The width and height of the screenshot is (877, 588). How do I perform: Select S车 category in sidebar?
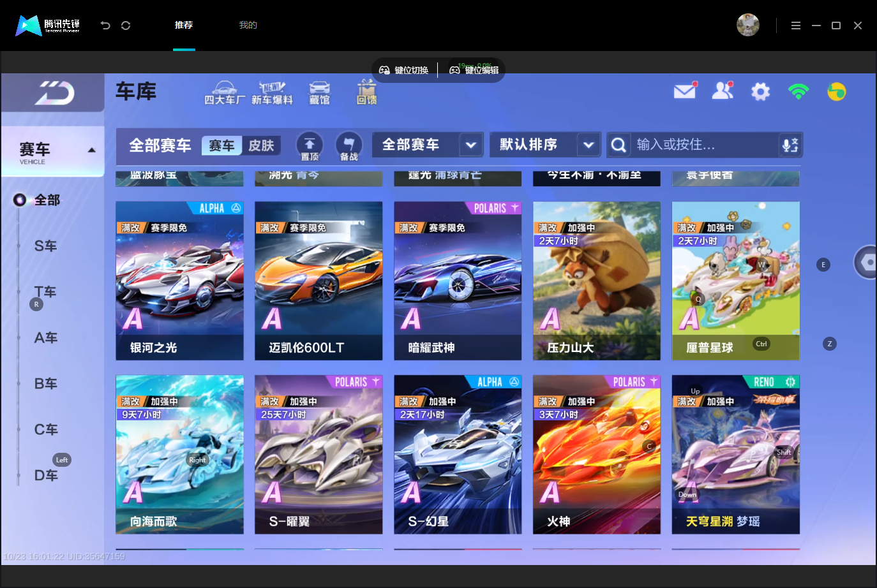click(x=45, y=246)
